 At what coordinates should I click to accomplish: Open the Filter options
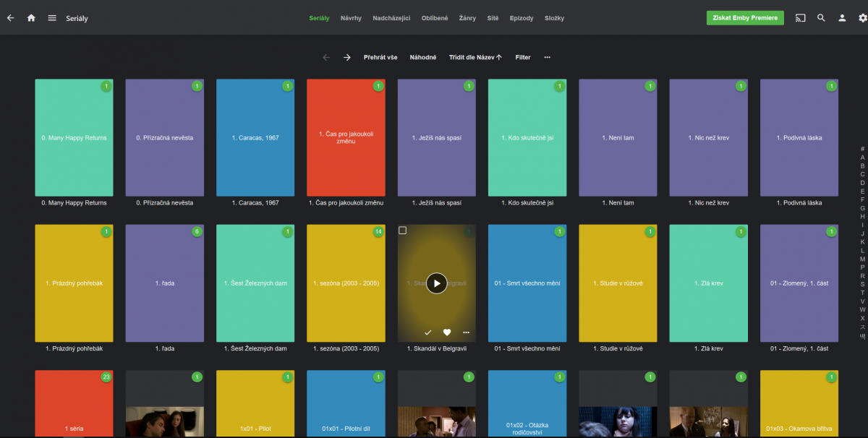coord(523,57)
